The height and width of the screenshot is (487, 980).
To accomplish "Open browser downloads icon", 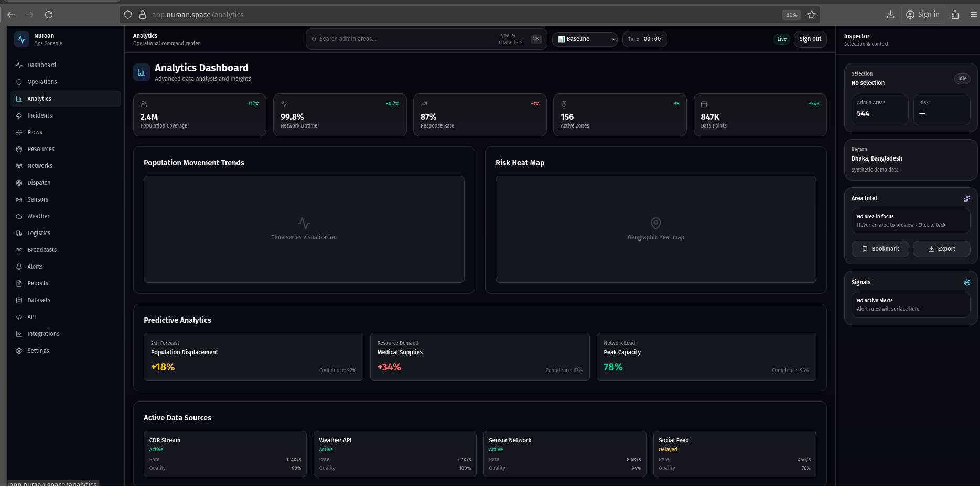I will [x=890, y=15].
